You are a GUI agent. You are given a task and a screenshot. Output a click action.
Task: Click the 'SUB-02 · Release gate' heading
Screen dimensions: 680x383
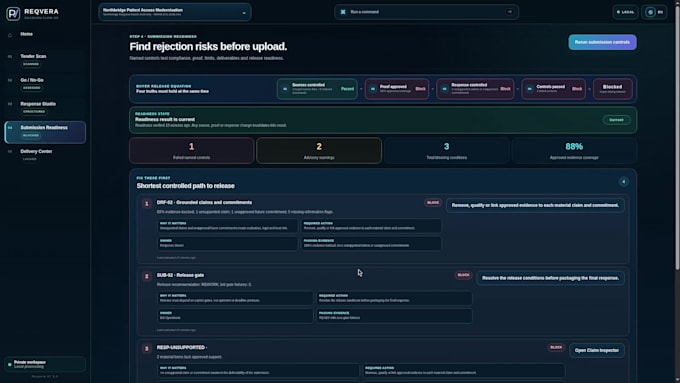click(180, 275)
